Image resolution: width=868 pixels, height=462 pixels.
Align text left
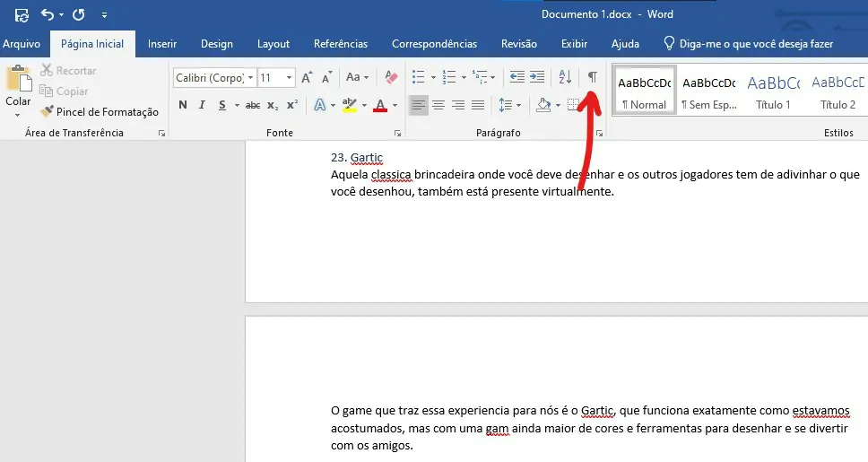click(x=419, y=105)
